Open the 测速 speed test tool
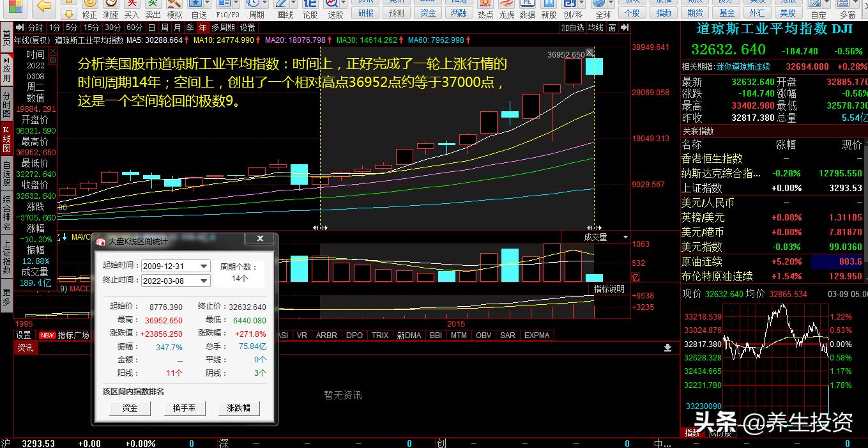The width and height of the screenshot is (868, 448). (110, 9)
